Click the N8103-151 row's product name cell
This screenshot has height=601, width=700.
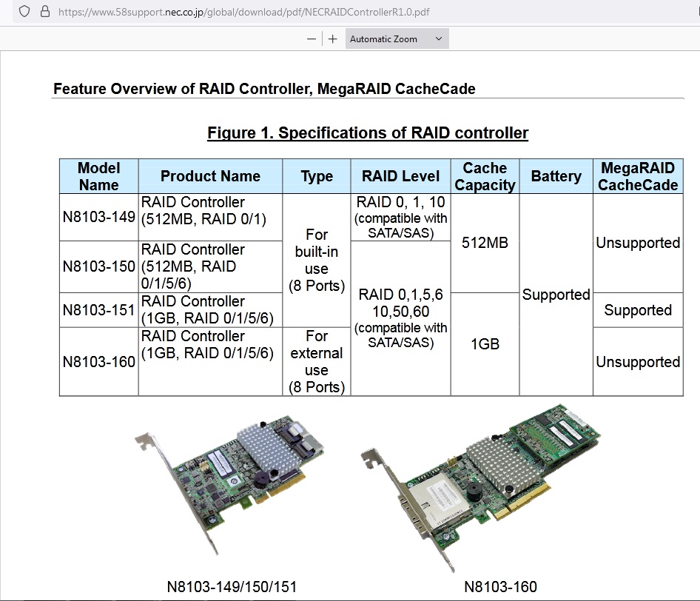click(x=210, y=310)
